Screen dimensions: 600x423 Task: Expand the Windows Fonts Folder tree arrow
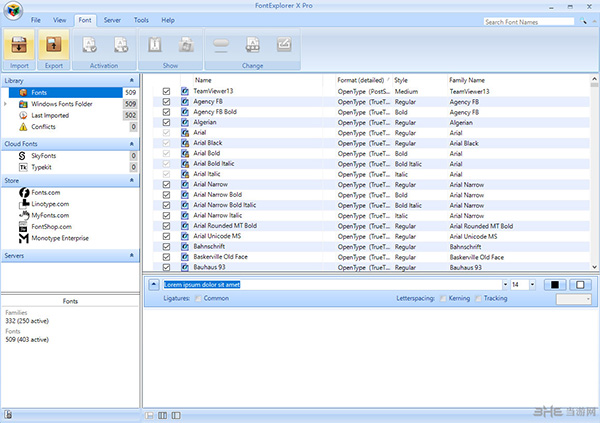(x=5, y=104)
